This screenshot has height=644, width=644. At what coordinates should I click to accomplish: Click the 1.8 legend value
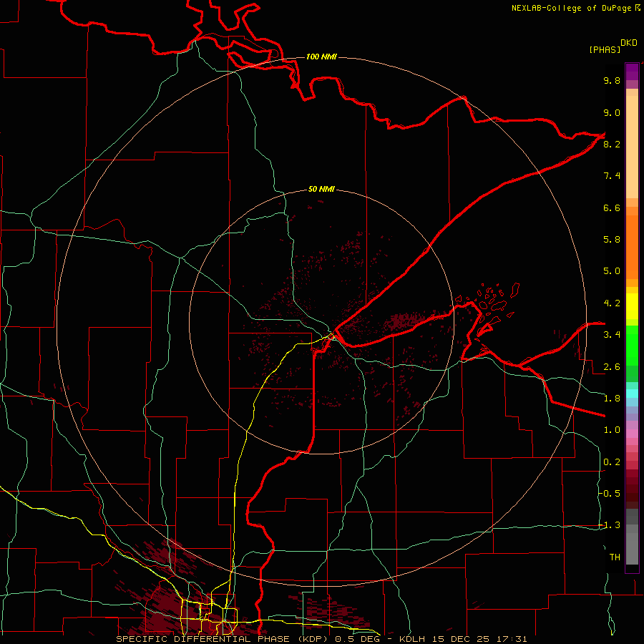coord(612,399)
